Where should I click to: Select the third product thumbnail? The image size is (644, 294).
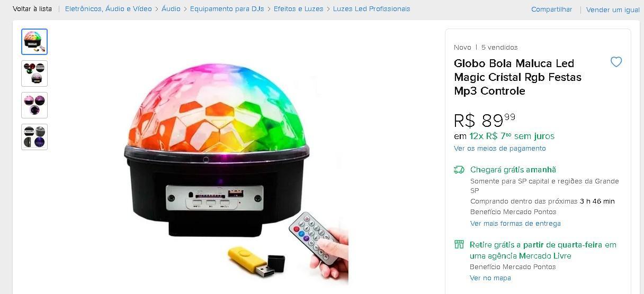click(34, 105)
